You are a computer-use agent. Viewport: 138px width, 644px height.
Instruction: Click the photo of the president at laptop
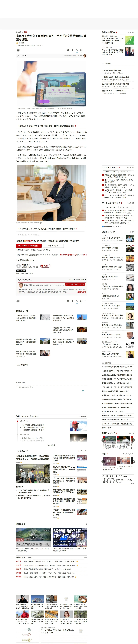point(52,193)
